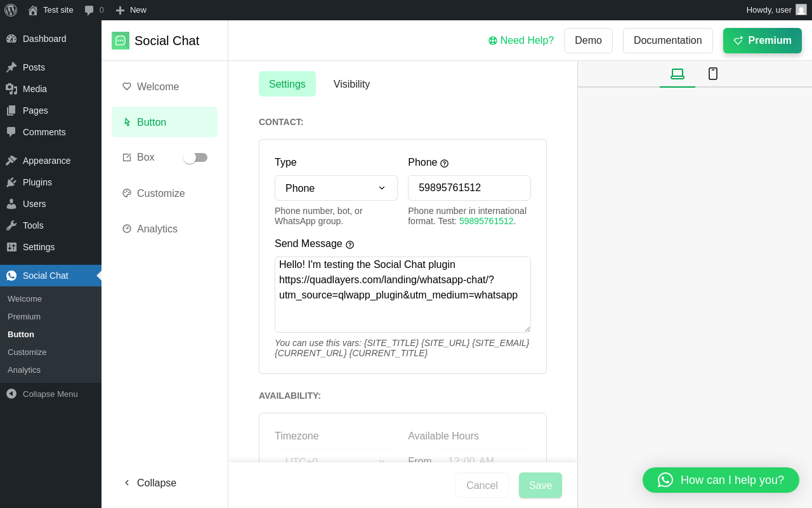
Task: Click the Social Chat logo icon
Action: coord(121,41)
